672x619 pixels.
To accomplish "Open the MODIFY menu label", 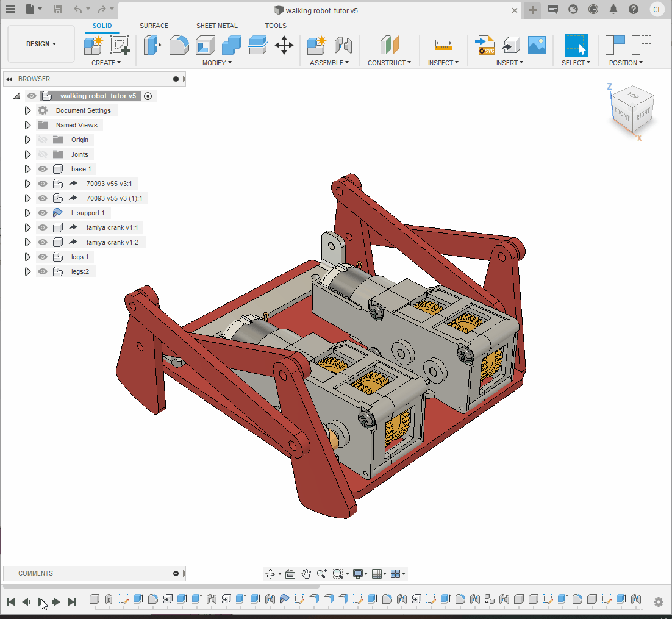I will tap(216, 63).
